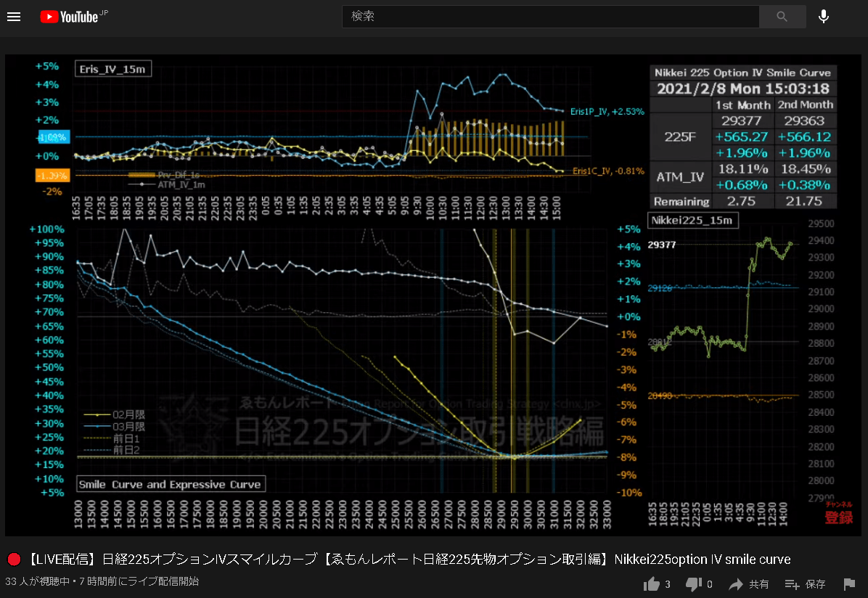Click the 03月限 legend entry
This screenshot has height=598, width=868.
point(115,426)
